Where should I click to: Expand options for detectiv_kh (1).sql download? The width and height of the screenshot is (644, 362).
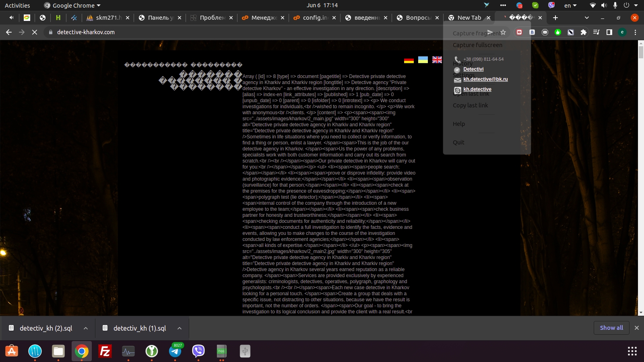coord(180,328)
